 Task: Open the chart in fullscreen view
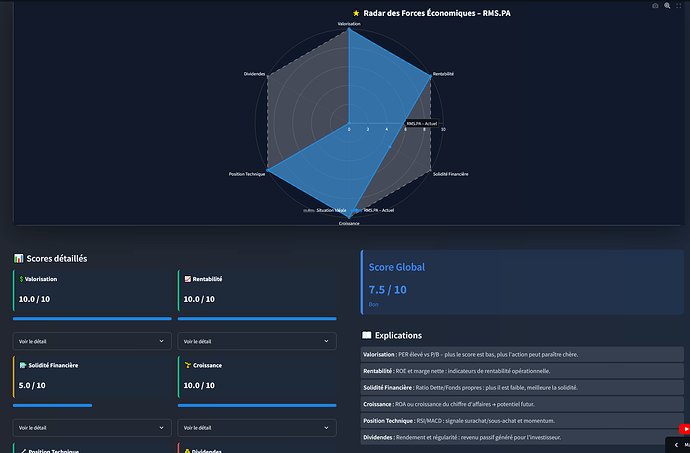point(680,5)
